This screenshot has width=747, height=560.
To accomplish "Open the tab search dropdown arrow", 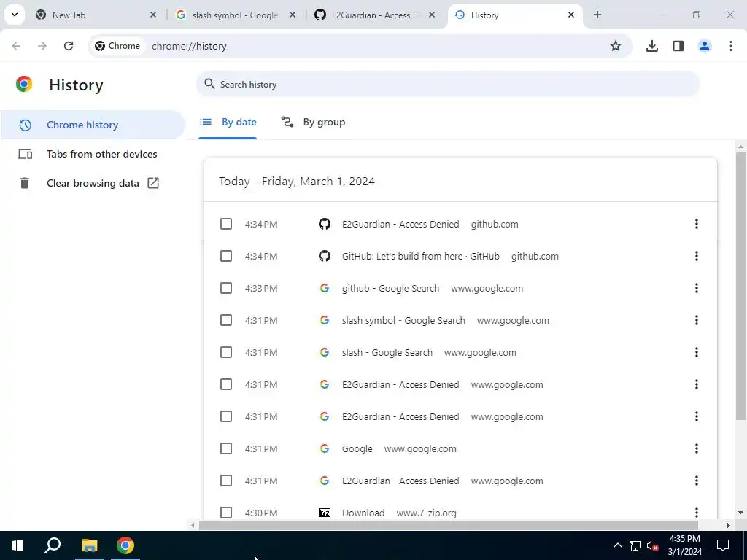I will click(x=15, y=15).
